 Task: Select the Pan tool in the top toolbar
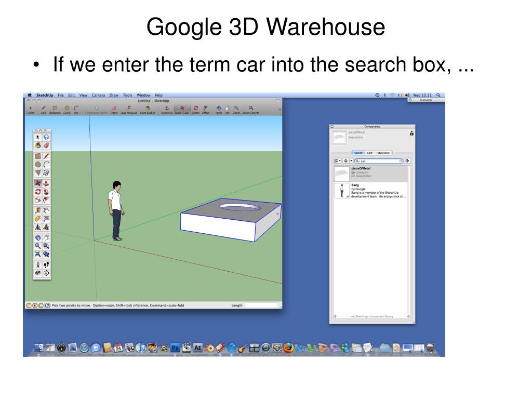click(x=228, y=110)
